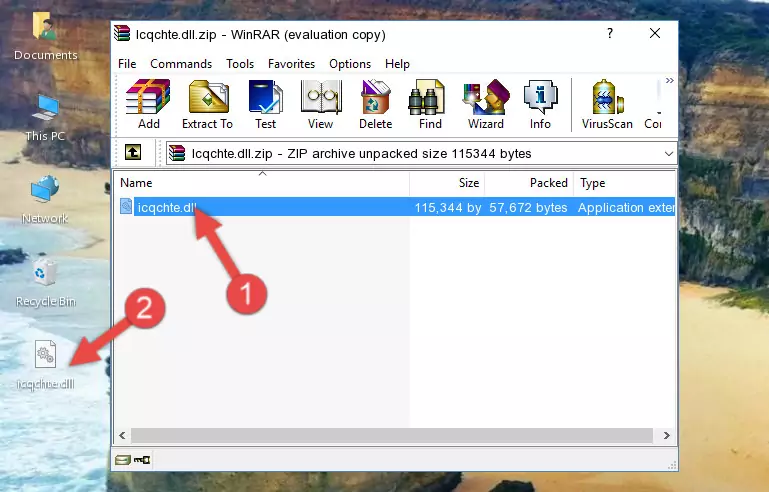Viewport: 769px width, 492px height.
Task: Click horizontal scrollbar left arrow
Action: coord(123,435)
